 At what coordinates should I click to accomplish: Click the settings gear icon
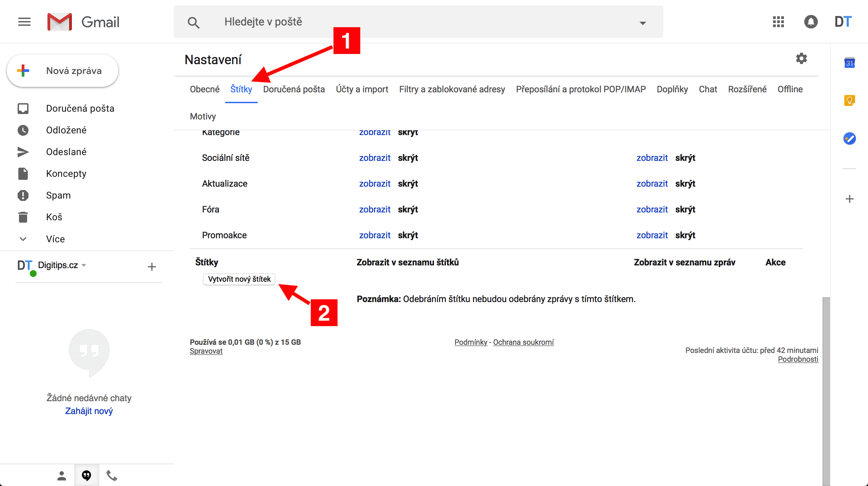(801, 58)
